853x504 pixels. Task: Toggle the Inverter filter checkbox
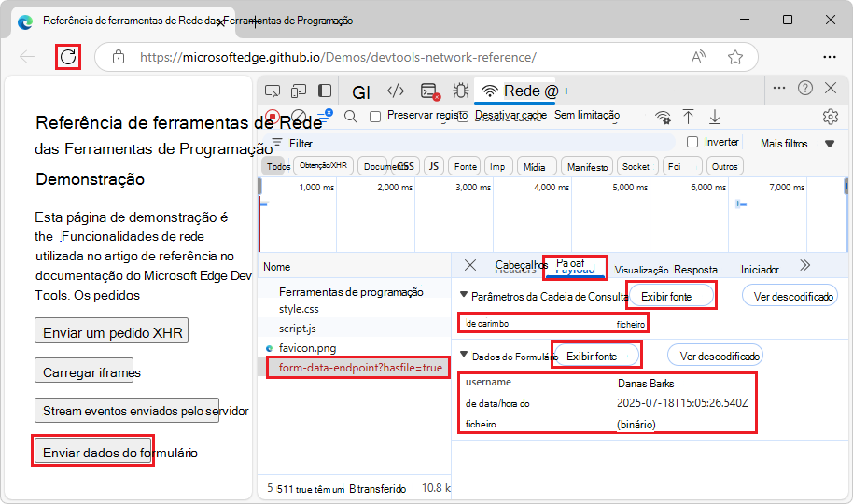click(x=692, y=143)
